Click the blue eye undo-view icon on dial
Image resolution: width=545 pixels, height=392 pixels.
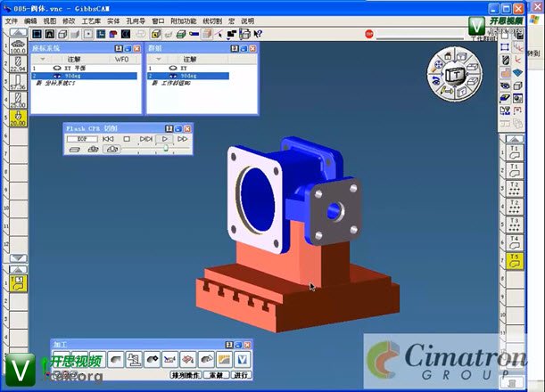(435, 81)
